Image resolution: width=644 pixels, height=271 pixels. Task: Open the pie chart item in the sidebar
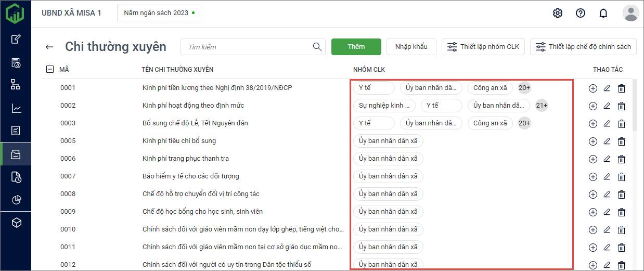(x=16, y=200)
